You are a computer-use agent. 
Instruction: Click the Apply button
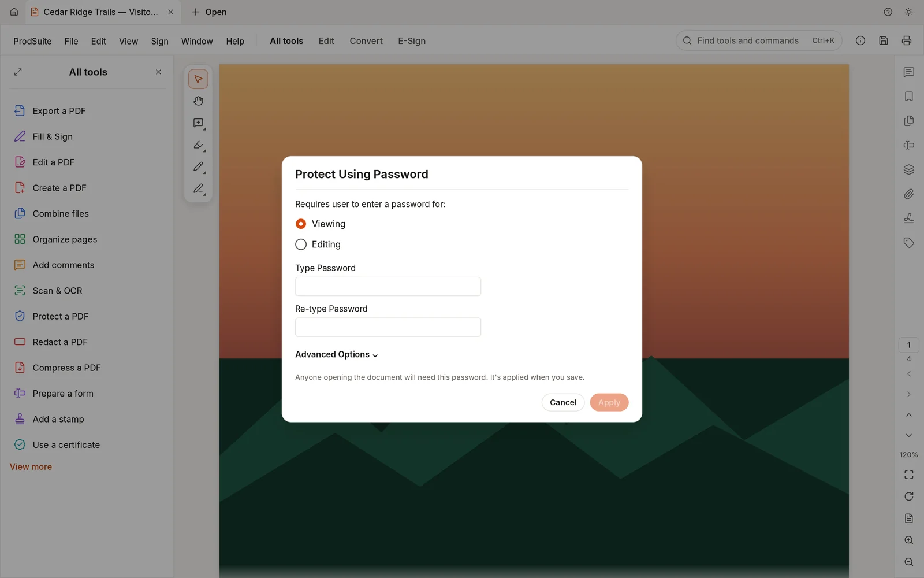click(609, 402)
